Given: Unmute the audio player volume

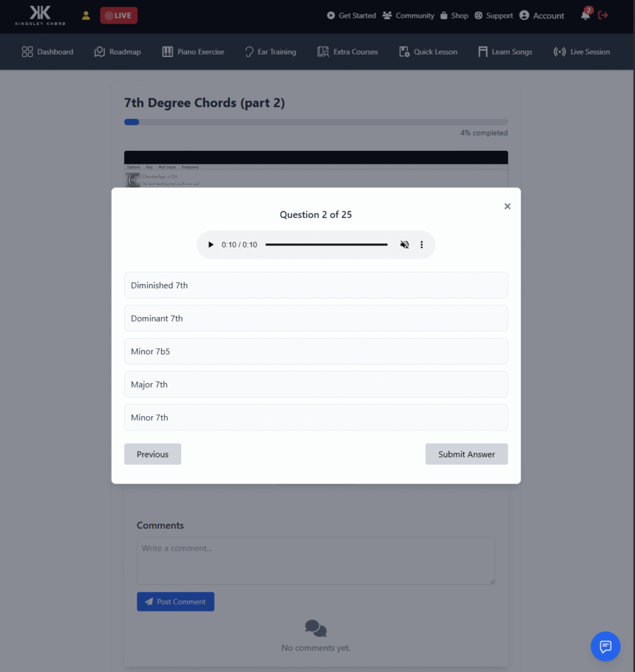Looking at the screenshot, I should tap(405, 245).
